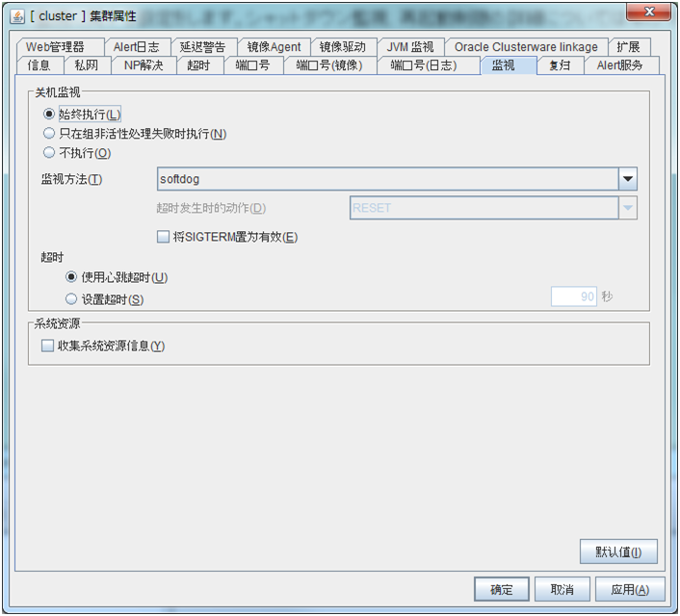
Task: Close the cluster properties dialog
Action: [x=648, y=12]
